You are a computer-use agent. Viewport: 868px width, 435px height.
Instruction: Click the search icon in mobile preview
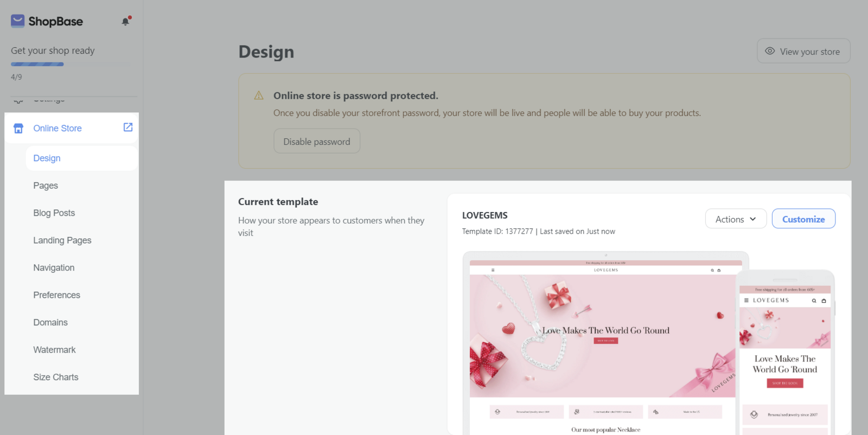[x=814, y=300]
